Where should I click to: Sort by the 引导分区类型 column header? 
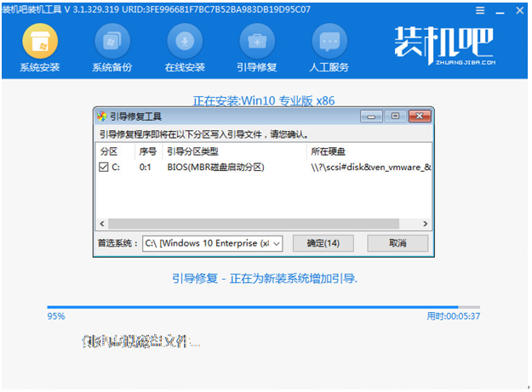coord(232,151)
